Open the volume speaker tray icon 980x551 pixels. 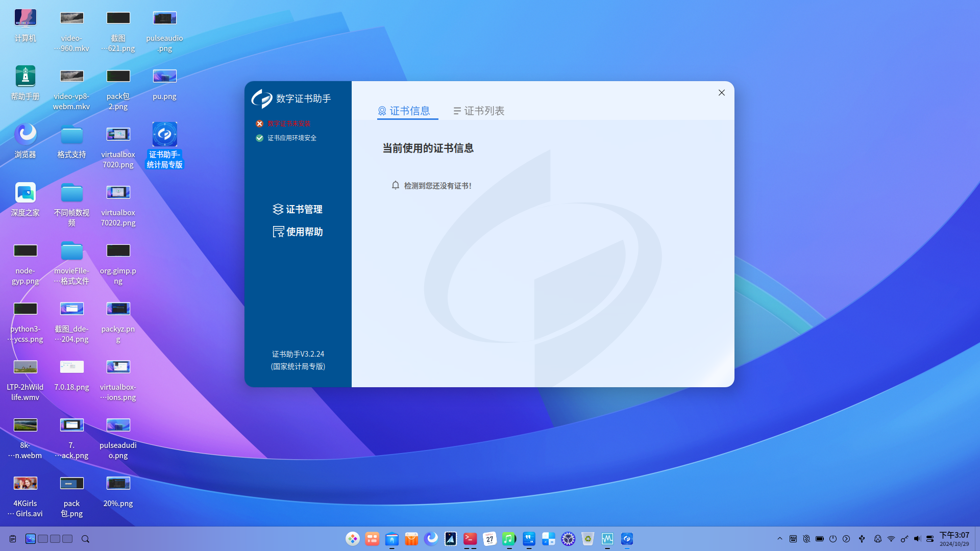click(918, 539)
